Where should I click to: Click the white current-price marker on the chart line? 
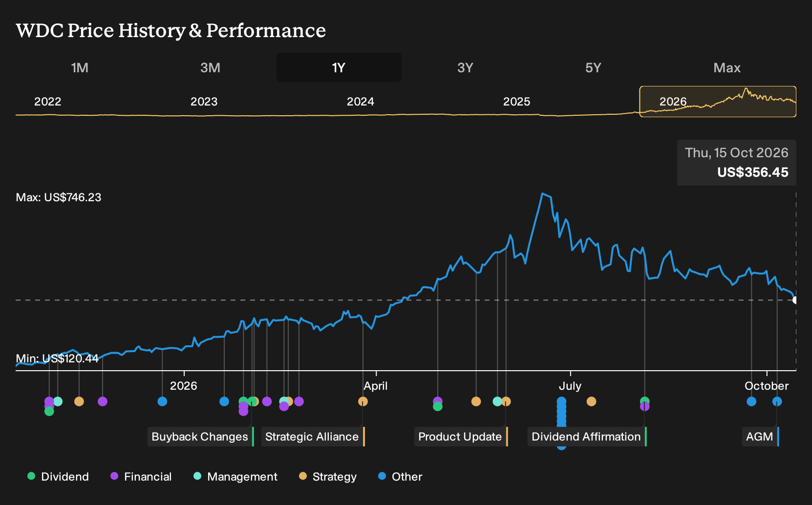click(x=795, y=300)
